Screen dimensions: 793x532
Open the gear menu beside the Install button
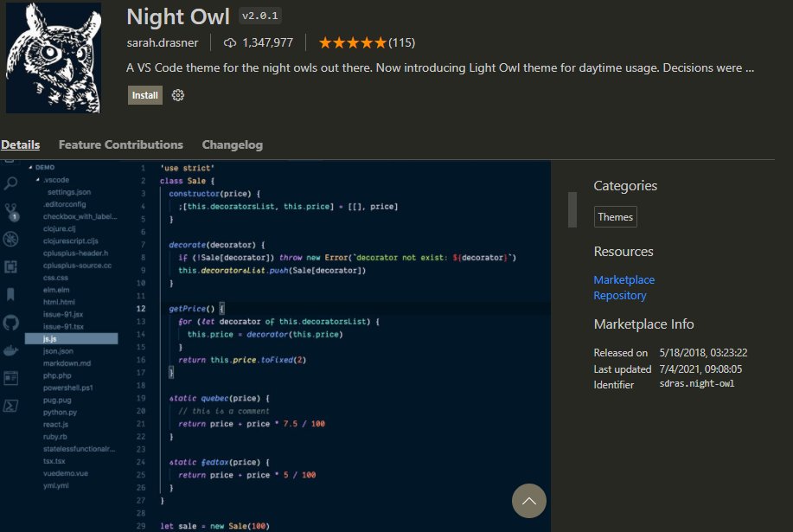(178, 97)
